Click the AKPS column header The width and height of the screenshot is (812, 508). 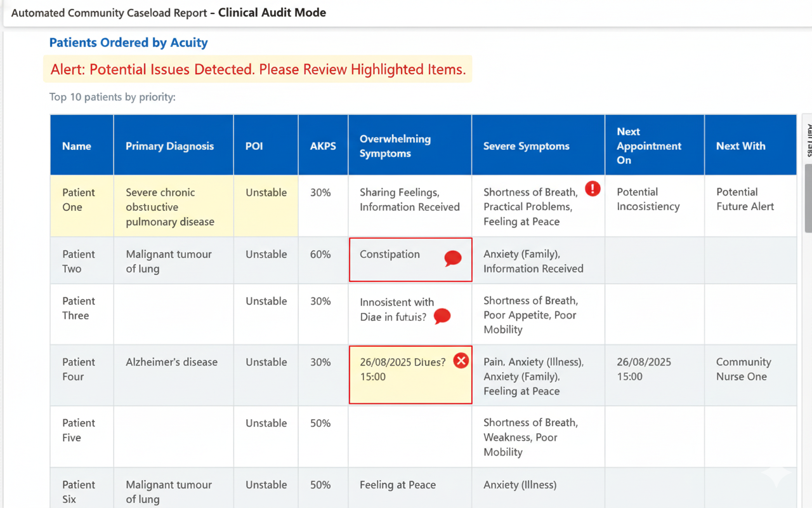(x=322, y=146)
